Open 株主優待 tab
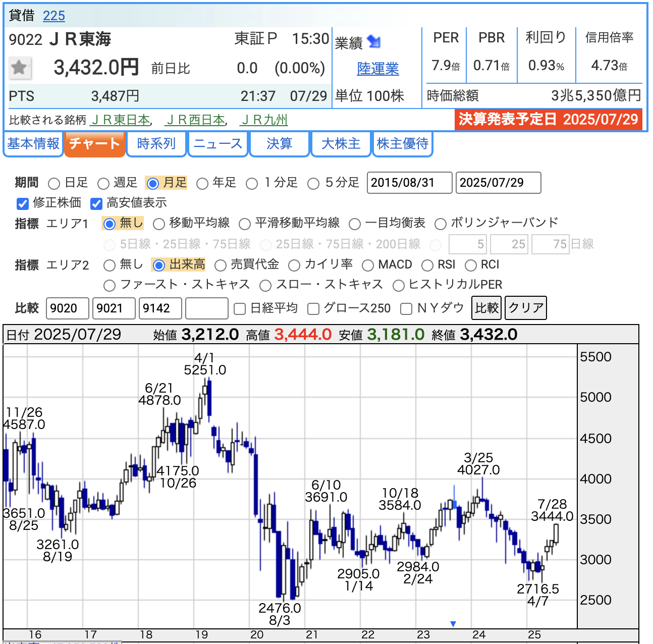The height and width of the screenshot is (644, 653). click(x=403, y=144)
